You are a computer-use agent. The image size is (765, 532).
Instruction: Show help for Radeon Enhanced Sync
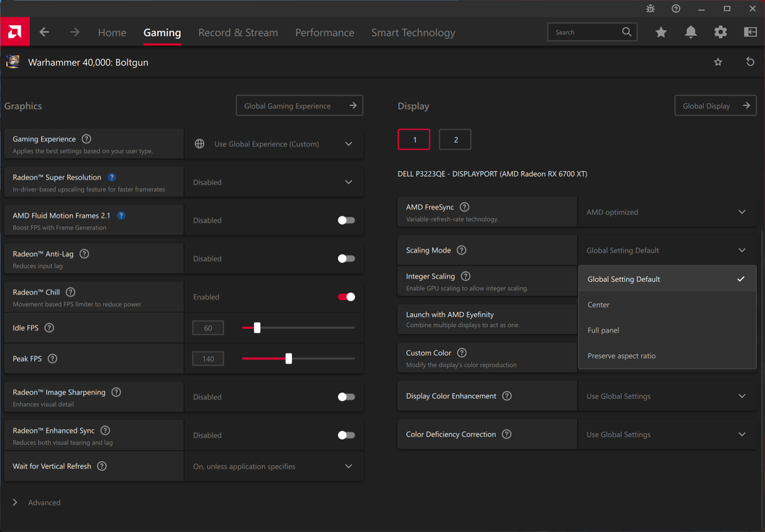[105, 430]
